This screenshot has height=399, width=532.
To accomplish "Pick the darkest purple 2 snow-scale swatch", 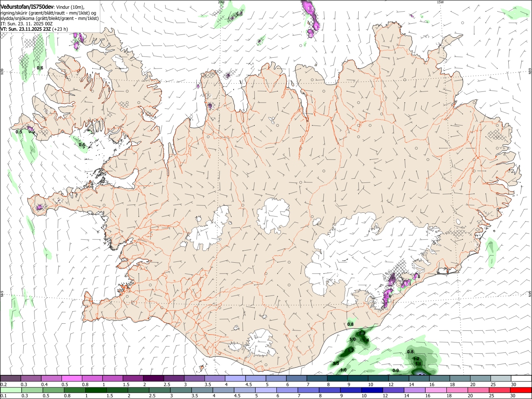I will 153,378.
